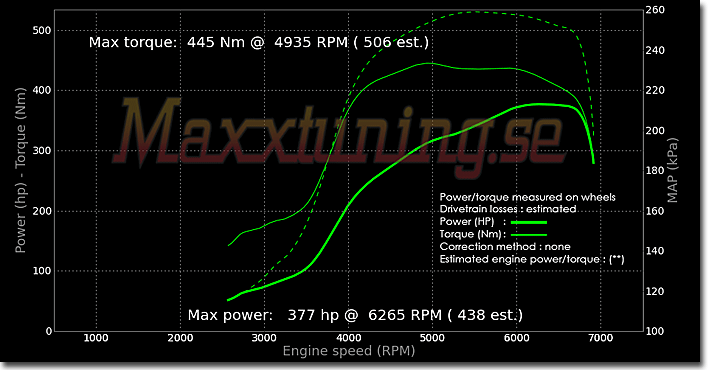Click the 'Drivetrain losses : estimated' legend line
The height and width of the screenshot is (370, 708).
pos(508,209)
